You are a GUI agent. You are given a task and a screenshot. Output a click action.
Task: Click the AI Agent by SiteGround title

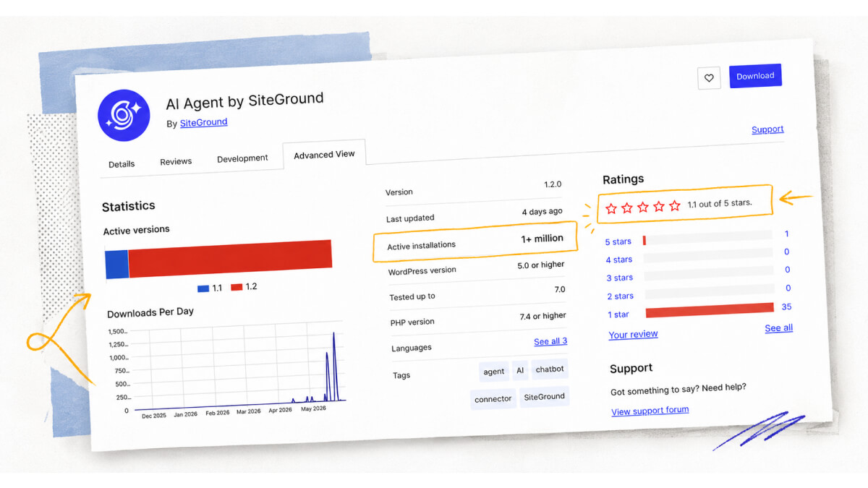(245, 101)
